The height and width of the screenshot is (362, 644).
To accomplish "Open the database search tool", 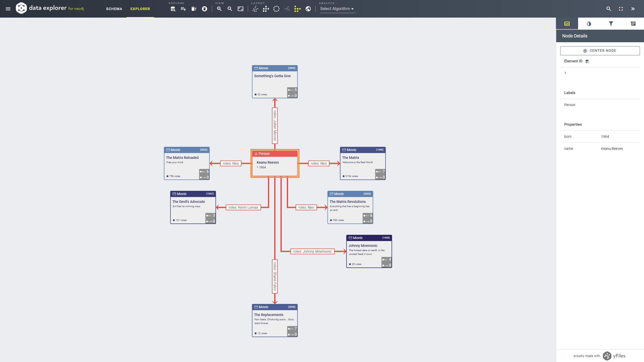I will click(x=173, y=9).
